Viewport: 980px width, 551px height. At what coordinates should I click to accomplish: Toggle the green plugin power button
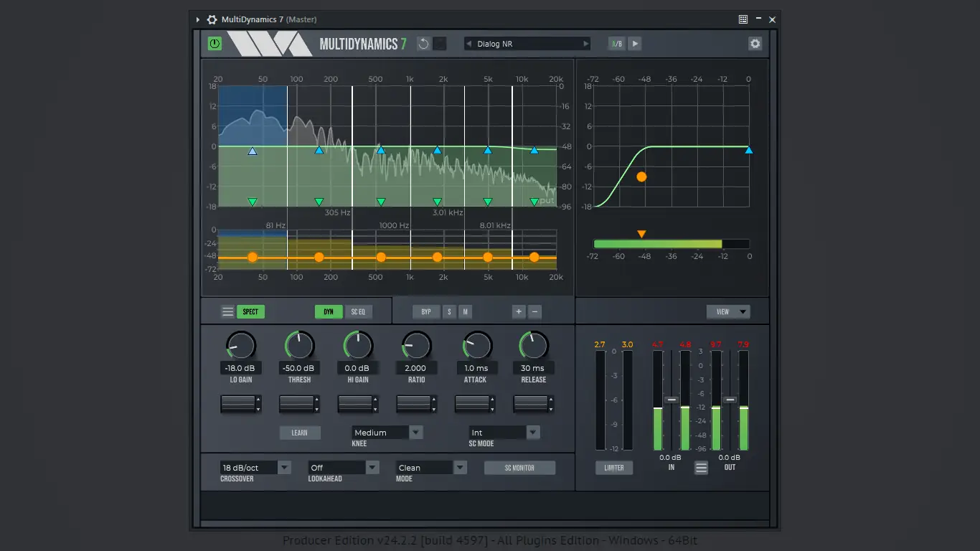[x=215, y=44]
